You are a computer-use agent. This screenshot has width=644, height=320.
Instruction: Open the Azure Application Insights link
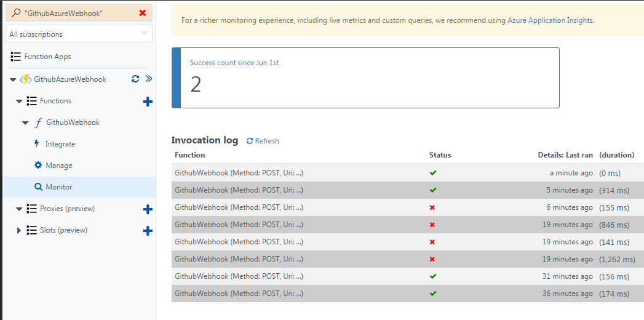click(x=551, y=20)
